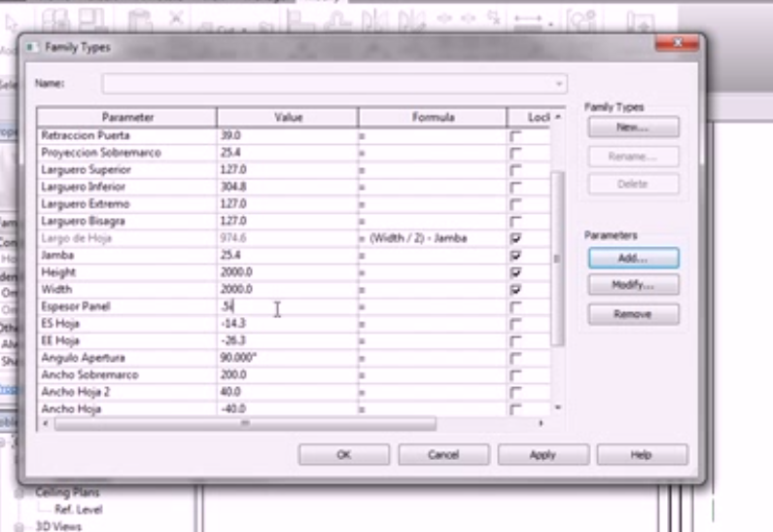
Task: Edit the ES Hoja value -14.3
Action: tap(288, 324)
